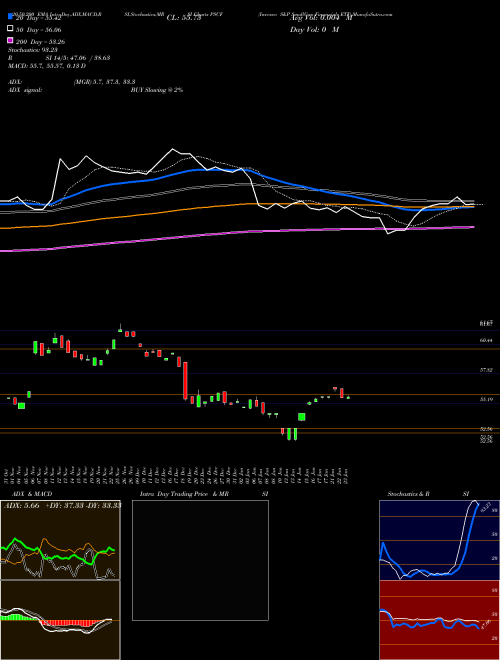Click the 57.82 price axis label
This screenshot has width=500, height=660.
(x=486, y=370)
